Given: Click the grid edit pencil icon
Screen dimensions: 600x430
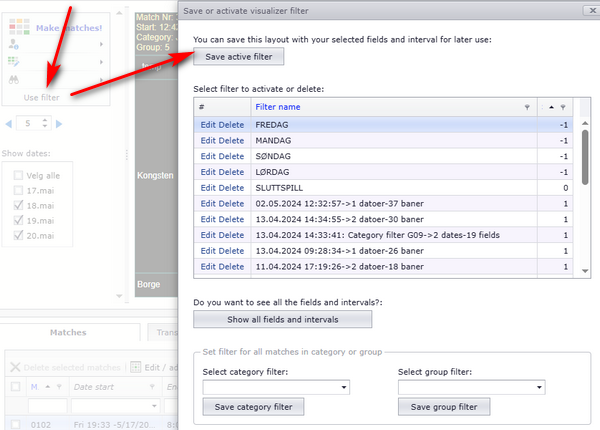Looking at the screenshot, I should (13, 62).
